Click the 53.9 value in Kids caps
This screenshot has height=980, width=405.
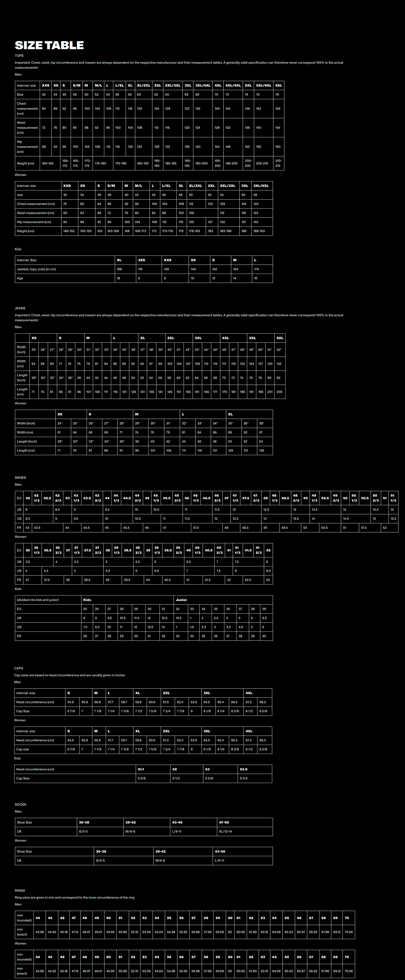click(x=243, y=769)
